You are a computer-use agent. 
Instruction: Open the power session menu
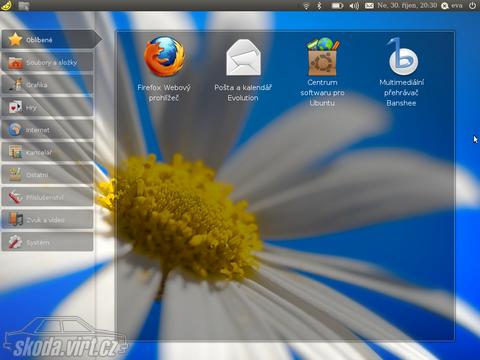tap(472, 5)
